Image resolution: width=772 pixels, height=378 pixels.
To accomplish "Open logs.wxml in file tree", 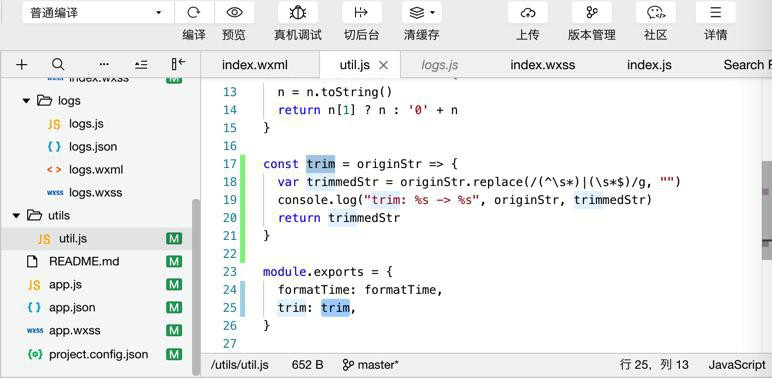I will [x=96, y=170].
